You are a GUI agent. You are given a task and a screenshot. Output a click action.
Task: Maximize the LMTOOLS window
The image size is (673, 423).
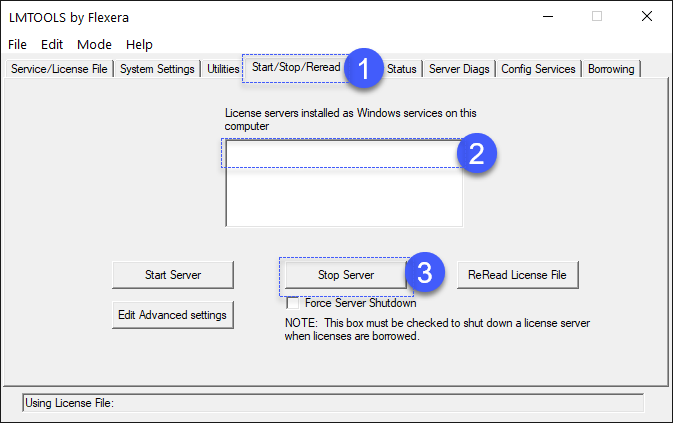[597, 17]
